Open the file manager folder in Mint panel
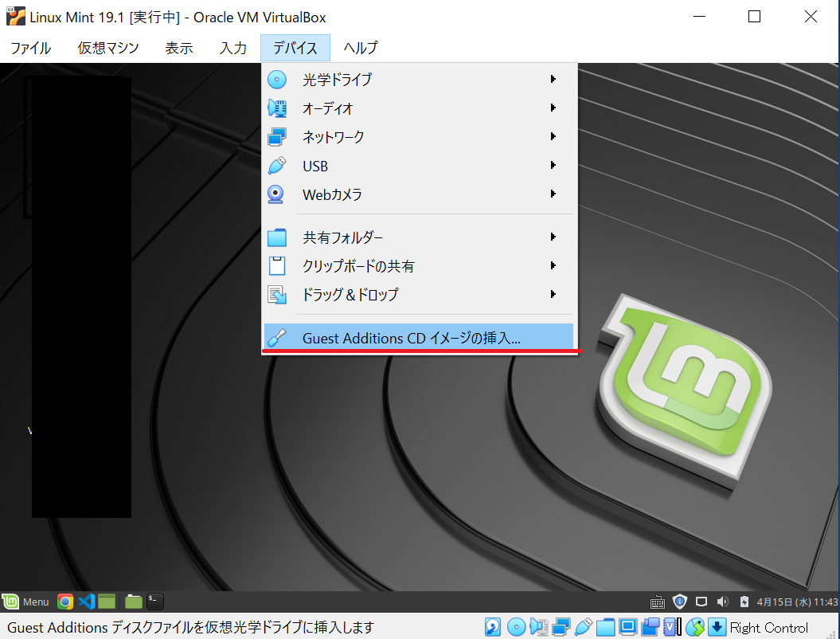 point(134,602)
